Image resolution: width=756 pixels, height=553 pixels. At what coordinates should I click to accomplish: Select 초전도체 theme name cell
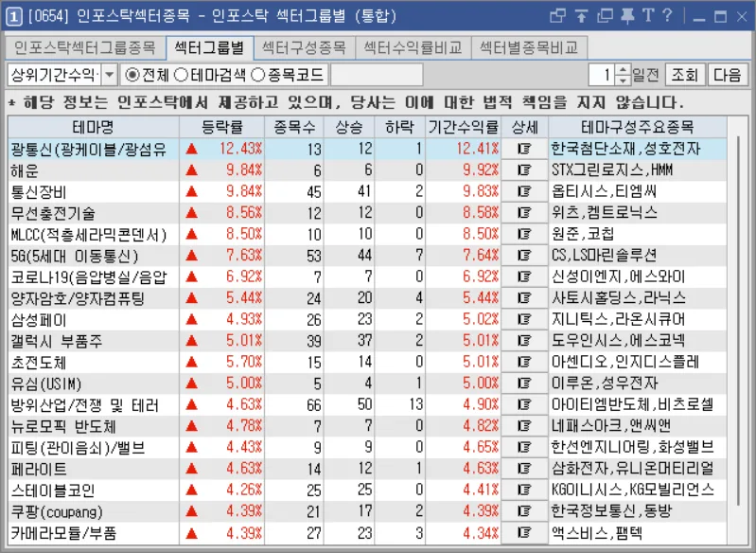(x=94, y=362)
